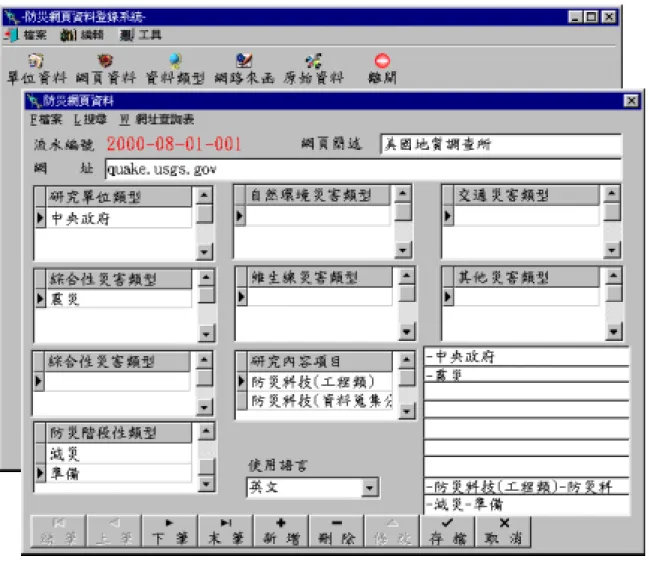Save the record with 存檔 checkmark
Viewport: 649px width, 562px height.
447,531
